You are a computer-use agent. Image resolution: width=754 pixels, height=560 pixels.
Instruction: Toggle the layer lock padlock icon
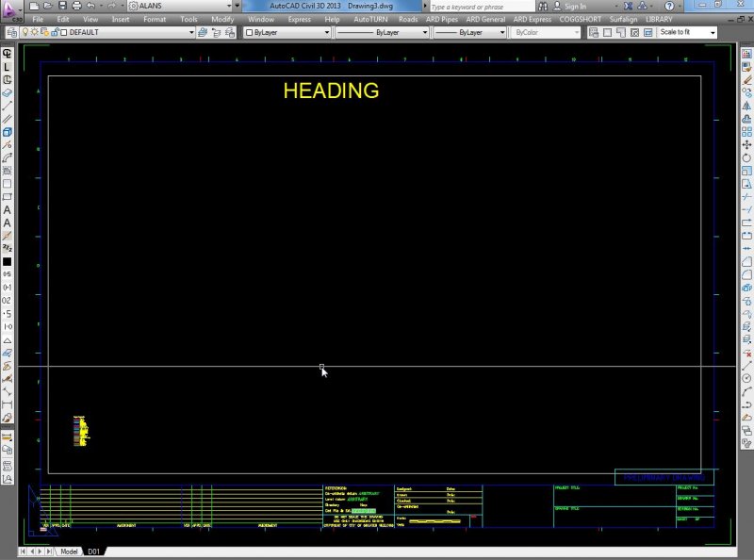[x=55, y=32]
